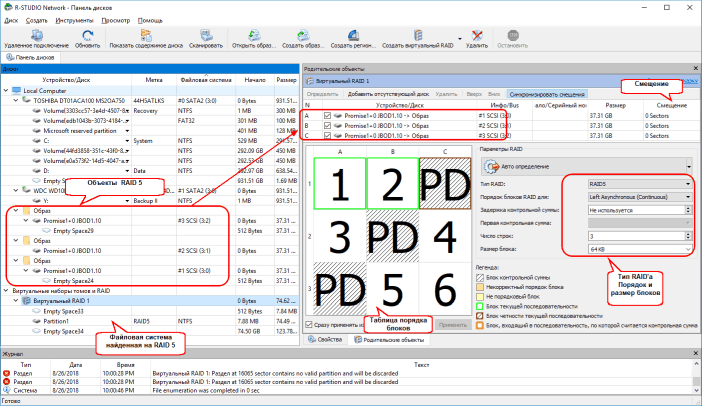Click the Журнал vertical scrollbar
The height and width of the screenshot is (406, 702).
pyautogui.click(x=697, y=378)
